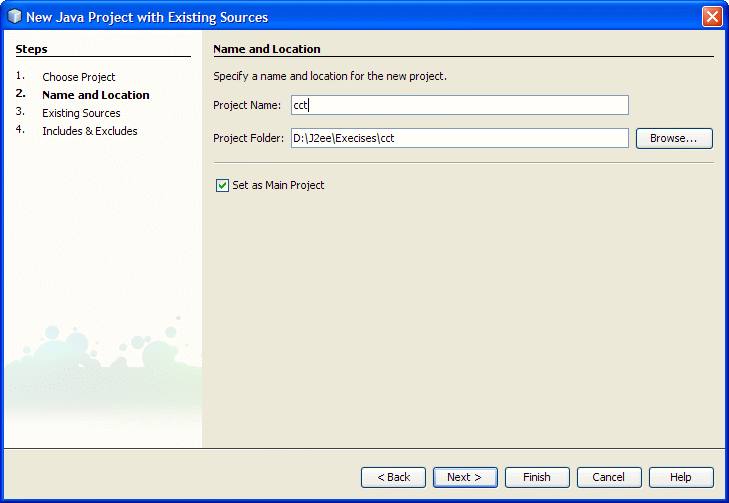Cancel the new project wizard
The width and height of the screenshot is (729, 503).
pos(609,477)
